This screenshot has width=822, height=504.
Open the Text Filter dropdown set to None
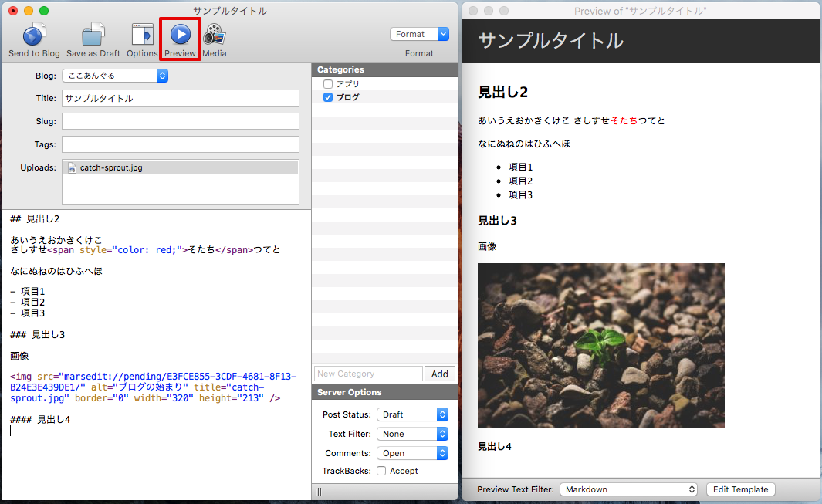[x=413, y=433]
